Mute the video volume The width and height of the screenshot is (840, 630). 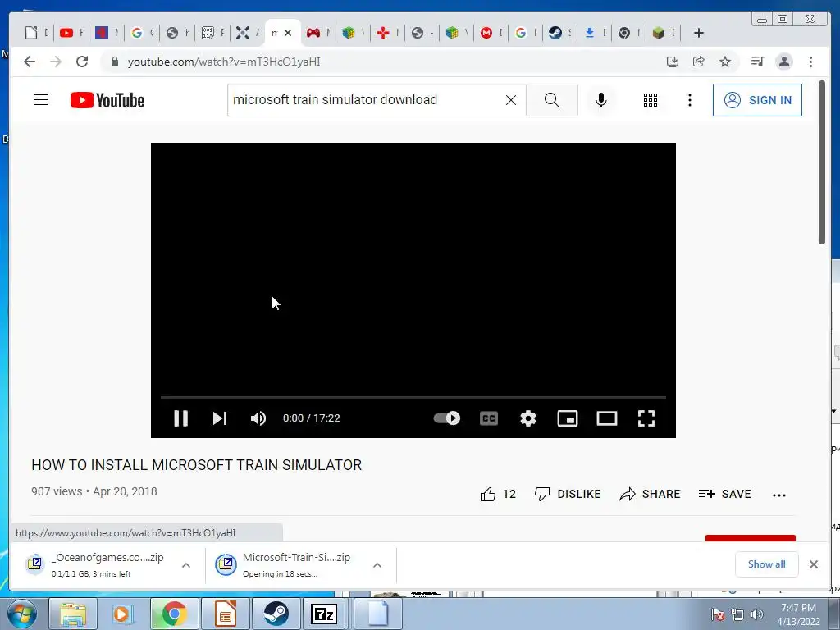click(x=258, y=418)
